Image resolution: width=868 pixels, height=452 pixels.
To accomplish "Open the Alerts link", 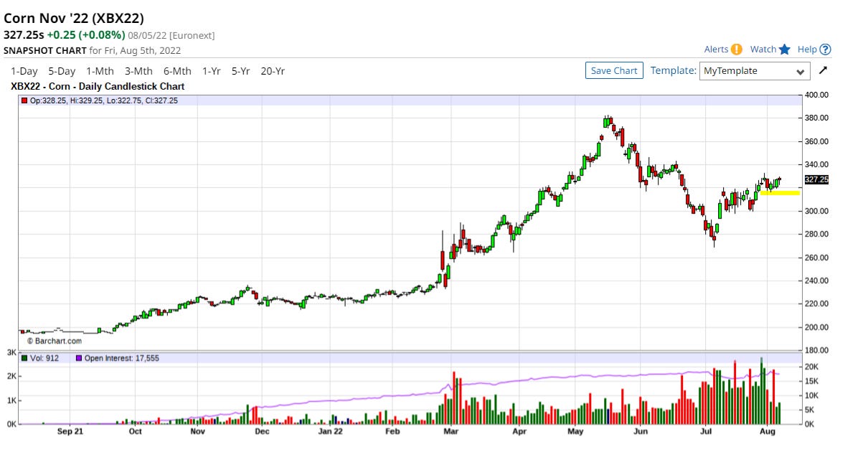I will (x=716, y=50).
